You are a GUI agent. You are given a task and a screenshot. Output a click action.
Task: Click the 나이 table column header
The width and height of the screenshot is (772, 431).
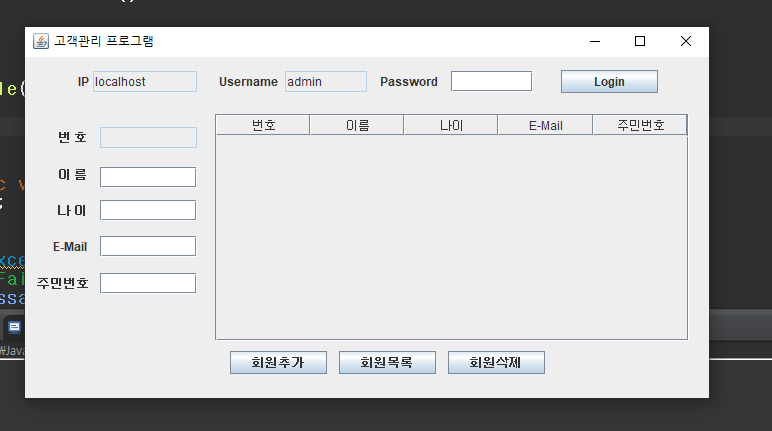click(x=451, y=125)
